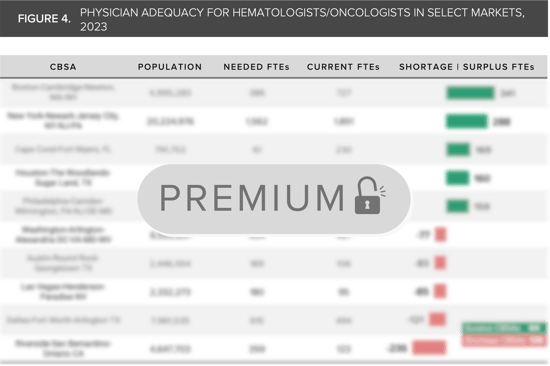This screenshot has width=550, height=366.
Task: Click the fourth-row green surplus bar
Action: (457, 178)
